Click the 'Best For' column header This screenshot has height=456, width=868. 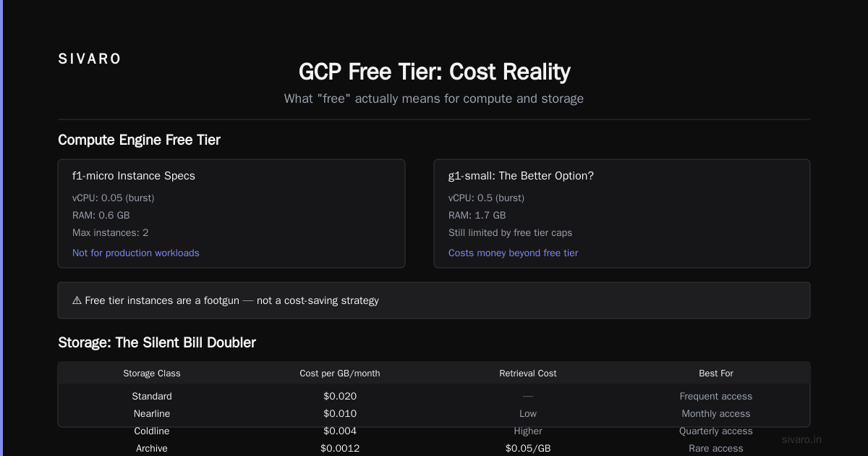coord(716,373)
